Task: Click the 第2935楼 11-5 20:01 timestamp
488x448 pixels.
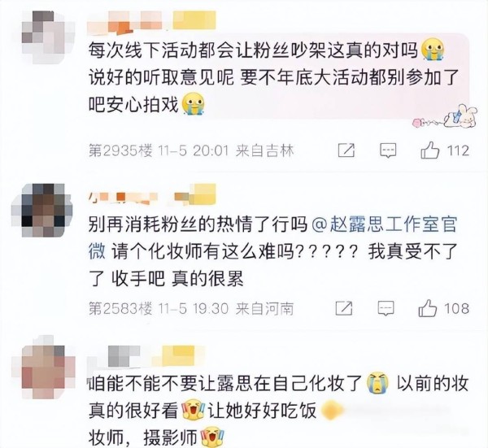Action: 159,151
